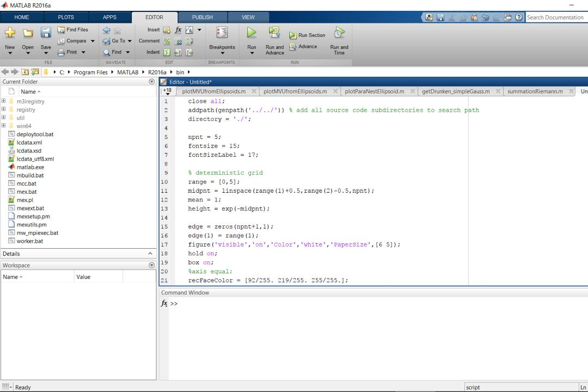Open the Print dropdown arrow
The height and width of the screenshot is (392, 588).
click(83, 52)
